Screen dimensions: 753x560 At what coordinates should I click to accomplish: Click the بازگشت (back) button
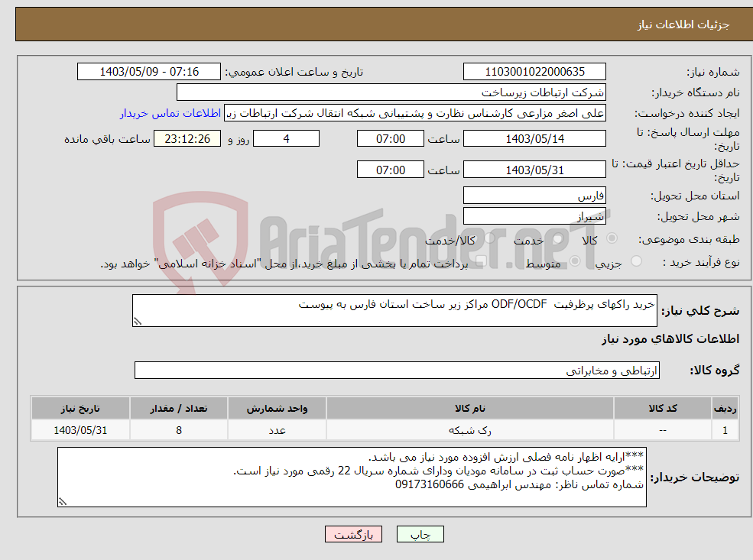coord(353,534)
